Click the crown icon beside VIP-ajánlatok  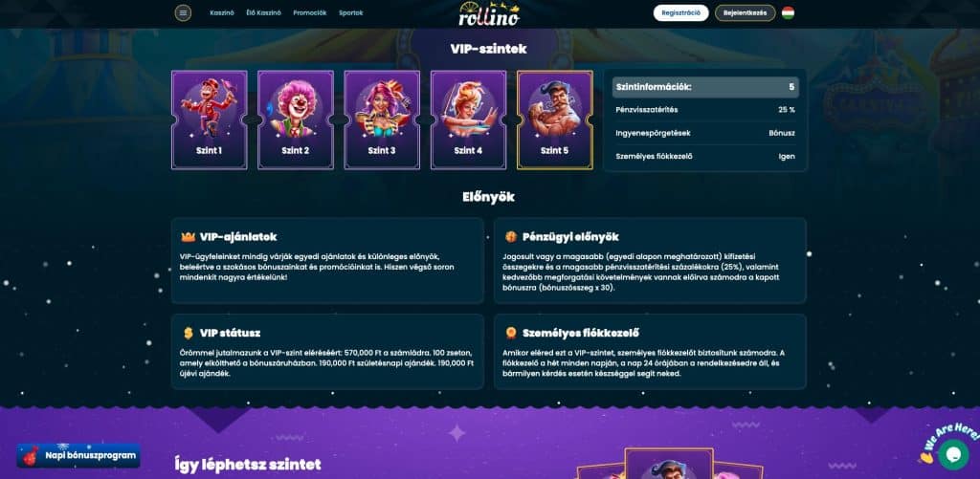point(189,237)
